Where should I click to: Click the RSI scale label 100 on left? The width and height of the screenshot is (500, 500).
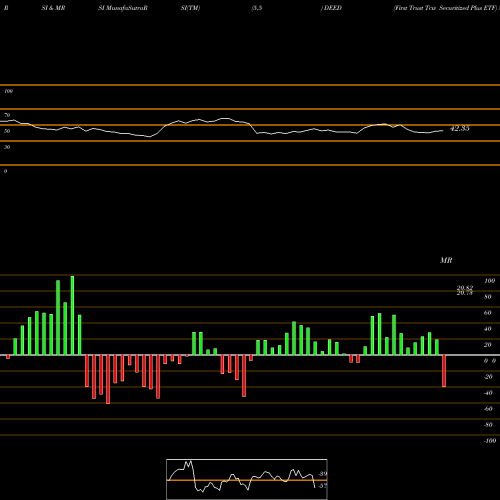(x=8, y=91)
